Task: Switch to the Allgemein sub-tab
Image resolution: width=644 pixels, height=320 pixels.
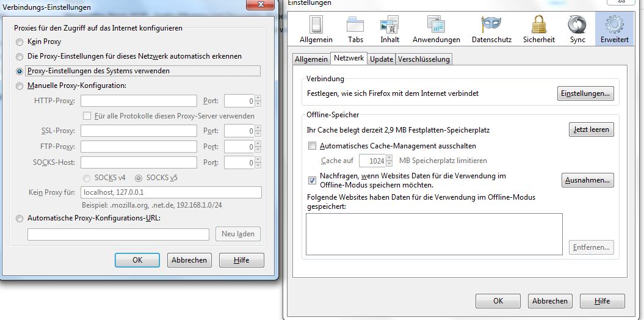Action: coord(311,59)
